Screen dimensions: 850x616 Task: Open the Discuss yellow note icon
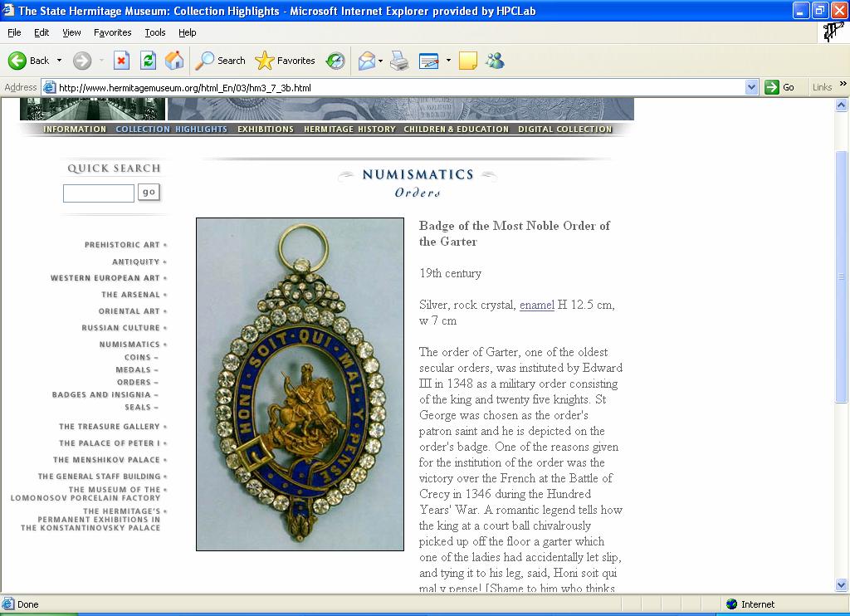click(468, 61)
